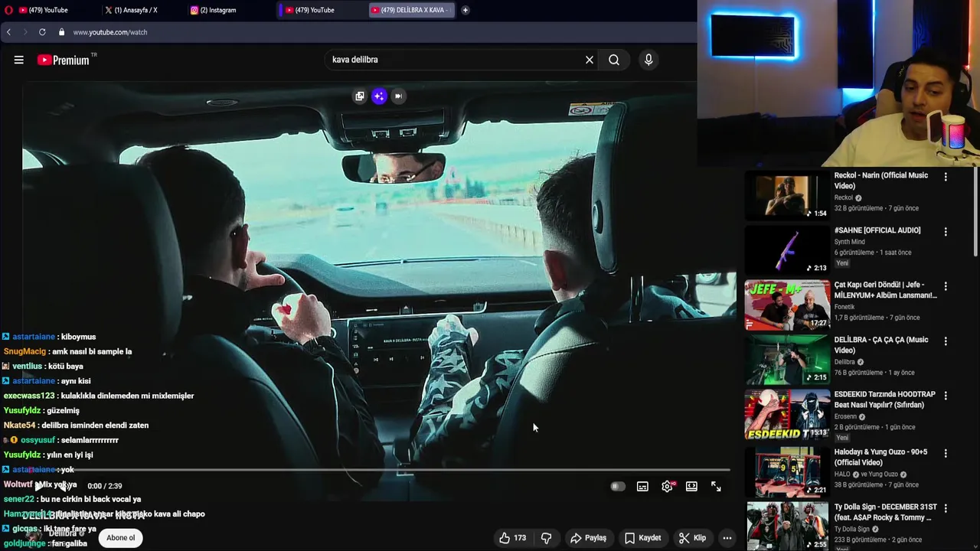Open options for Halodayı & Yung Ouzo
The height and width of the screenshot is (551, 980).
coord(946,454)
